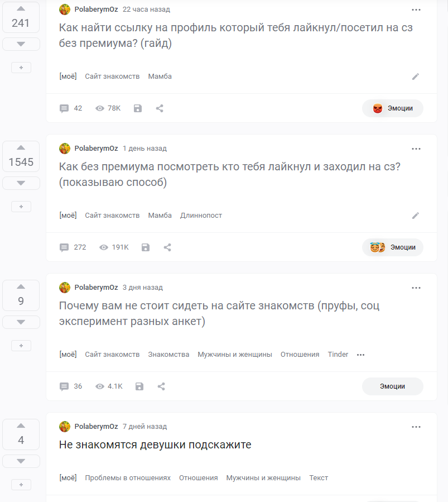Image resolution: width=448 pixels, height=502 pixels.
Task: Open three-dot menu for the 7 дней назад post
Action: tap(416, 427)
